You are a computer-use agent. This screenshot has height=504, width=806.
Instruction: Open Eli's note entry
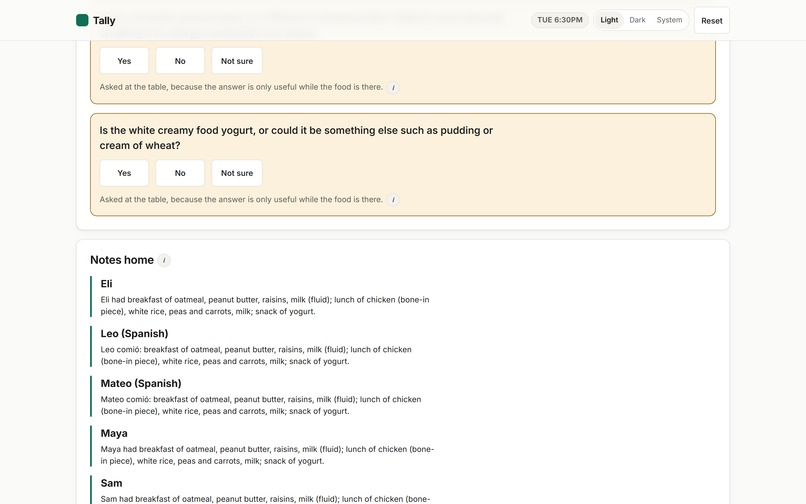point(265,297)
